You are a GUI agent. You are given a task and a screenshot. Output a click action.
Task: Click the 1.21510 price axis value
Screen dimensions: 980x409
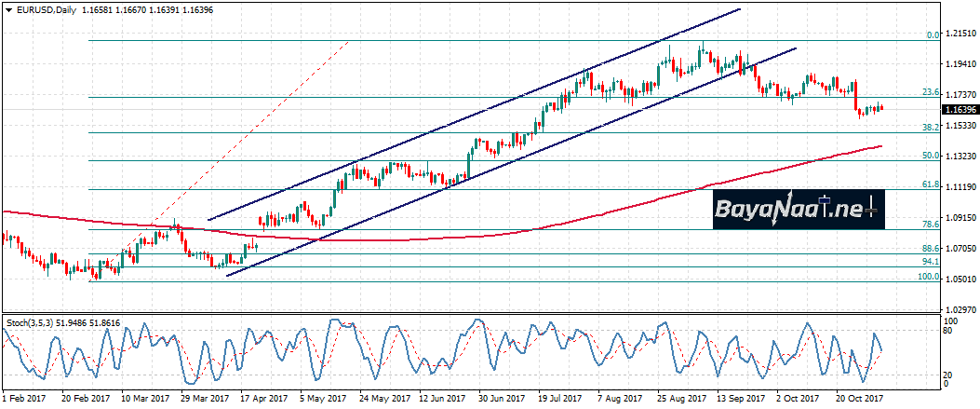(x=960, y=34)
